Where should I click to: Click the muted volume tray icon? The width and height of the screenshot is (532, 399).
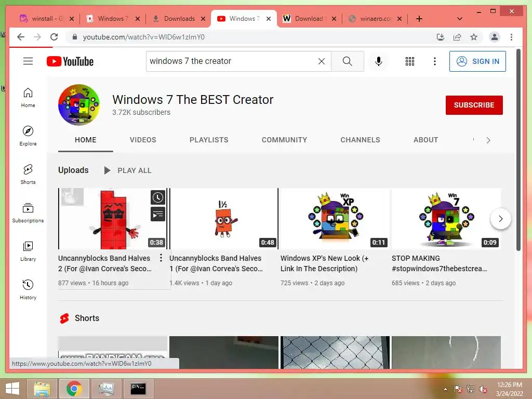click(x=483, y=389)
